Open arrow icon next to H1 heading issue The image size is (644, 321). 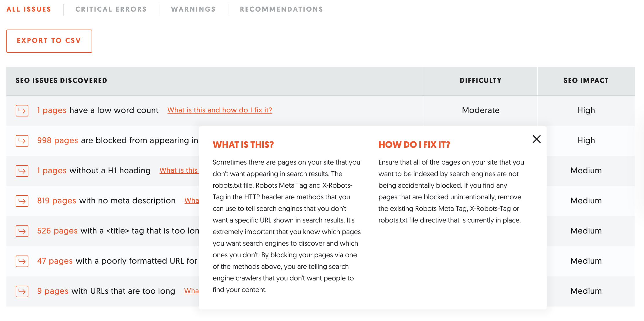pyautogui.click(x=22, y=171)
